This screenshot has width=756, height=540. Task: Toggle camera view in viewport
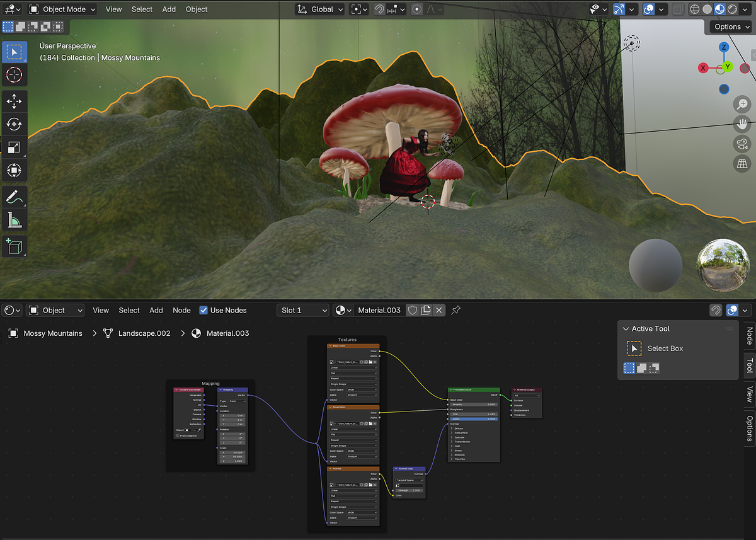pyautogui.click(x=742, y=144)
